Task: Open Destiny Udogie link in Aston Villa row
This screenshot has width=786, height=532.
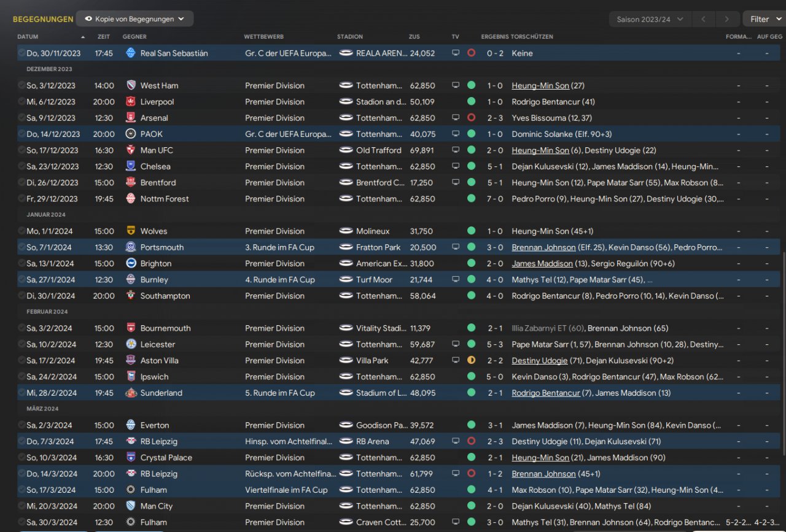Action: (x=540, y=361)
